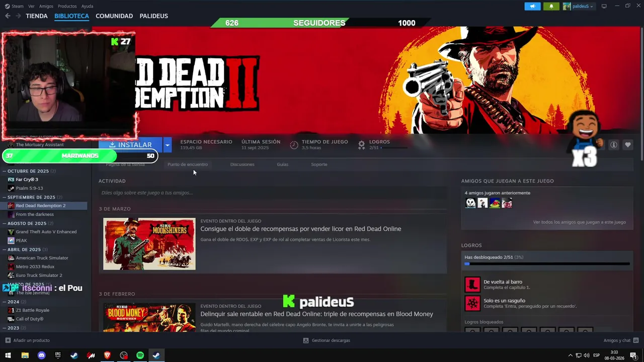
Task: Open the Discusiones tab
Action: pyautogui.click(x=242, y=164)
